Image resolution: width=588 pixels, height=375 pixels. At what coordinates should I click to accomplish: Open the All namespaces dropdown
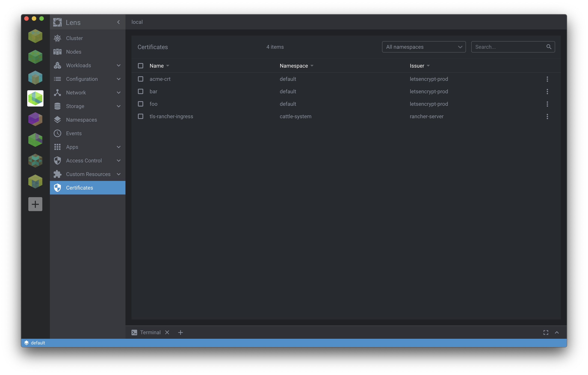424,47
